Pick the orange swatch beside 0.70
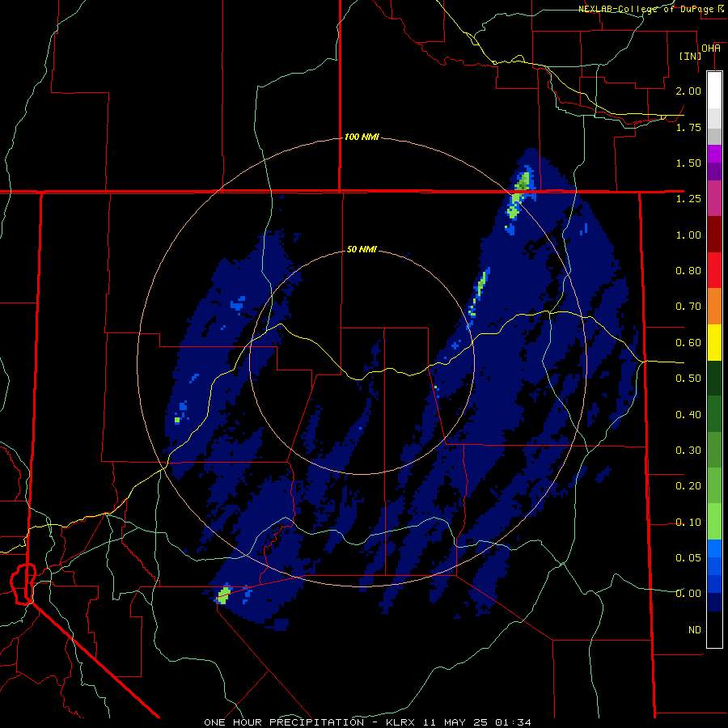This screenshot has width=728, height=728. [x=714, y=307]
